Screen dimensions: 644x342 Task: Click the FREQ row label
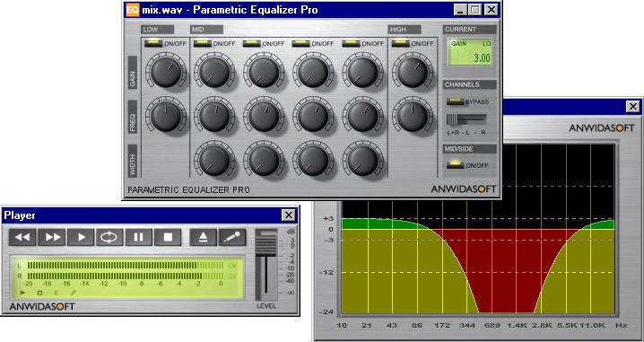pyautogui.click(x=133, y=117)
